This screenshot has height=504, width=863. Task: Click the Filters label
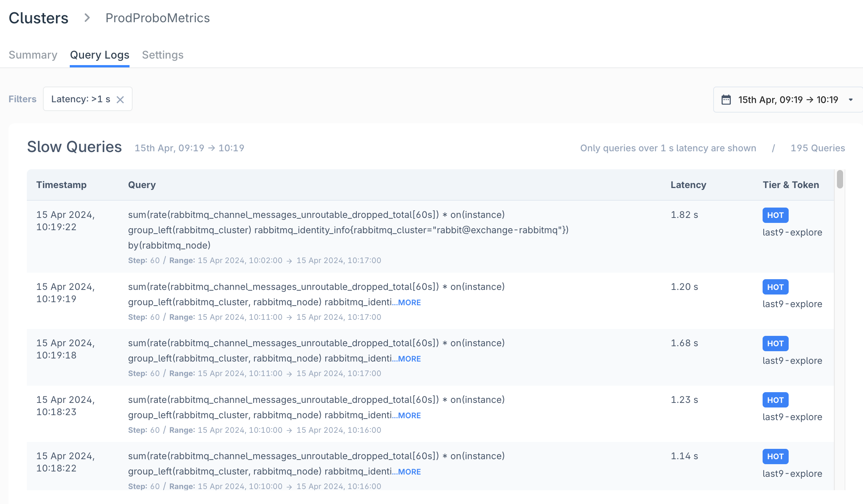coord(23,99)
